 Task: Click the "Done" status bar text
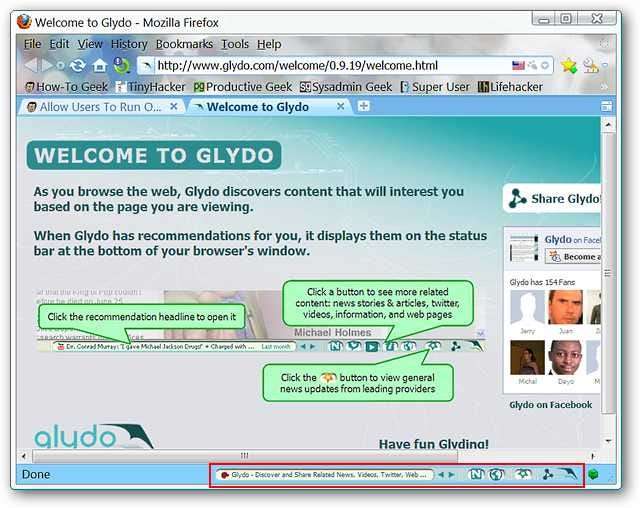(36, 475)
